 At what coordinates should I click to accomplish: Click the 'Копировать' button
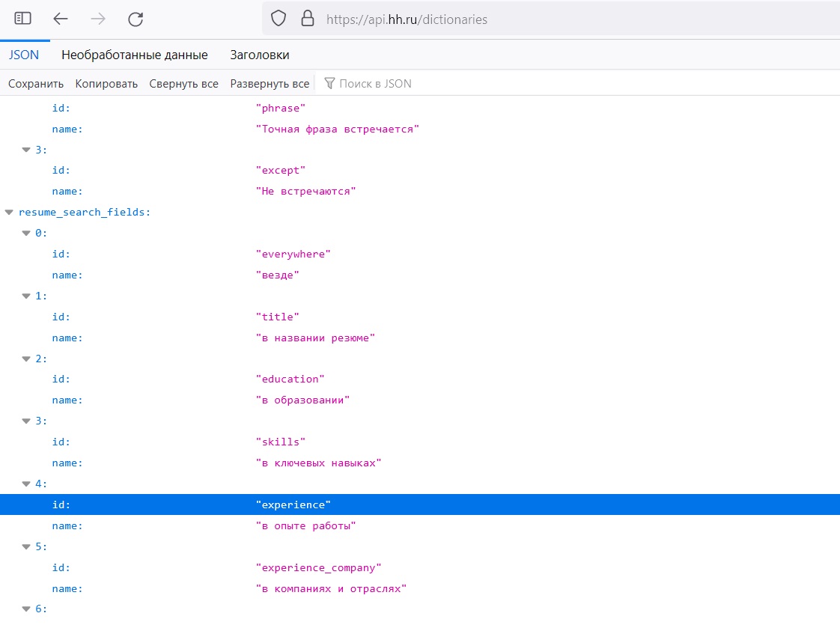point(106,84)
